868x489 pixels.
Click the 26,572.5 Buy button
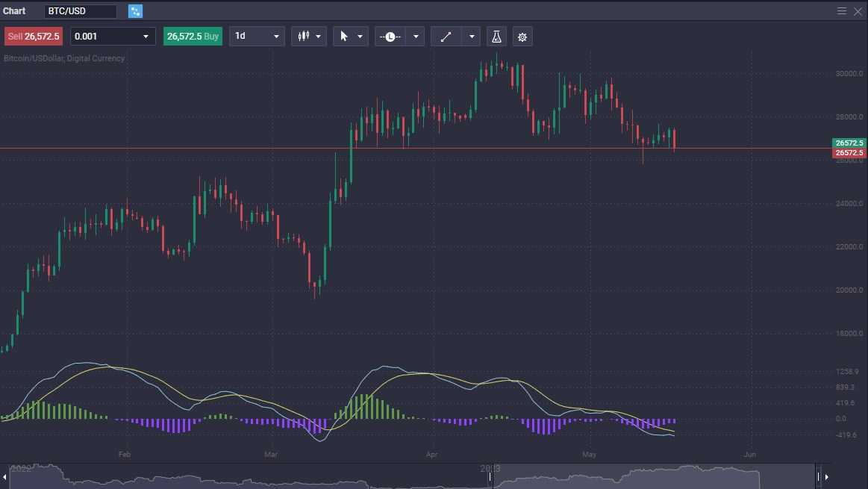click(193, 36)
